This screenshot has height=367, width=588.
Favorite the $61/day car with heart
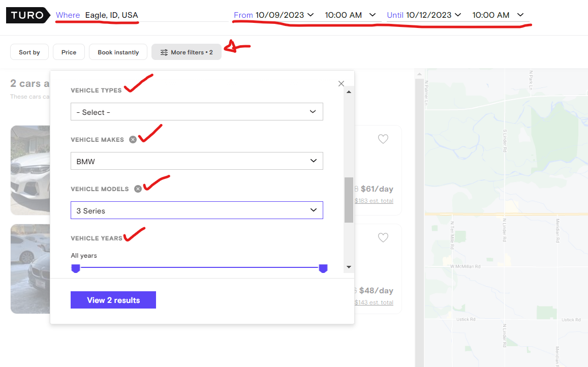click(383, 139)
